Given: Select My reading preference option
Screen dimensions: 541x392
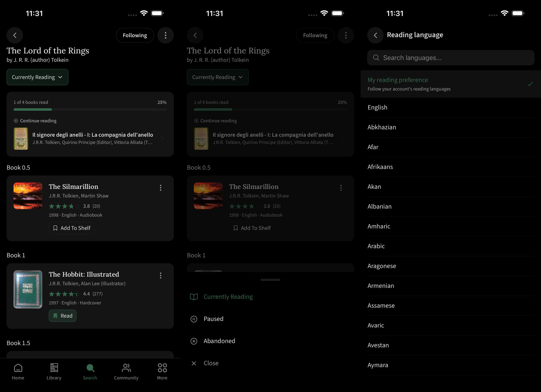Looking at the screenshot, I should point(451,84).
